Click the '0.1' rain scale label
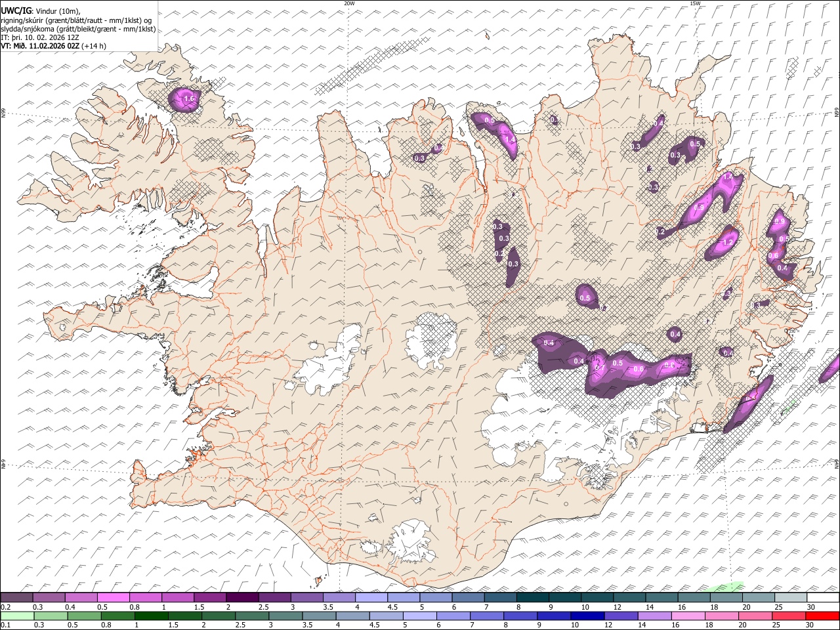This screenshot has height=630, width=840. coord(5,625)
